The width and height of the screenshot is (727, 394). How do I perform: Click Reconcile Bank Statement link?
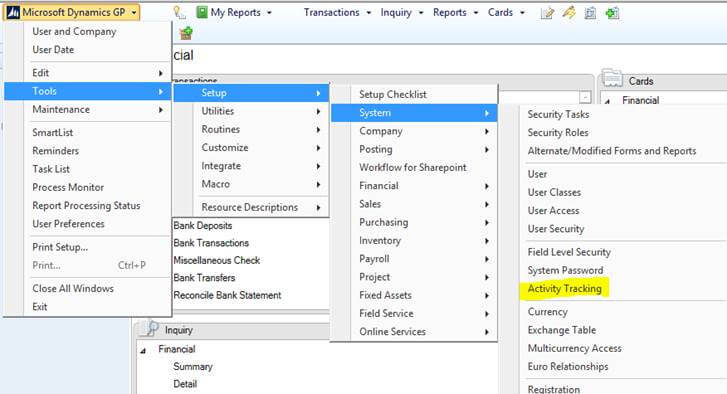point(227,295)
